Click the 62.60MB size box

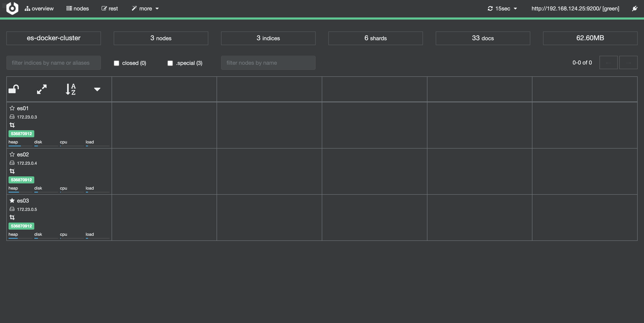click(590, 38)
